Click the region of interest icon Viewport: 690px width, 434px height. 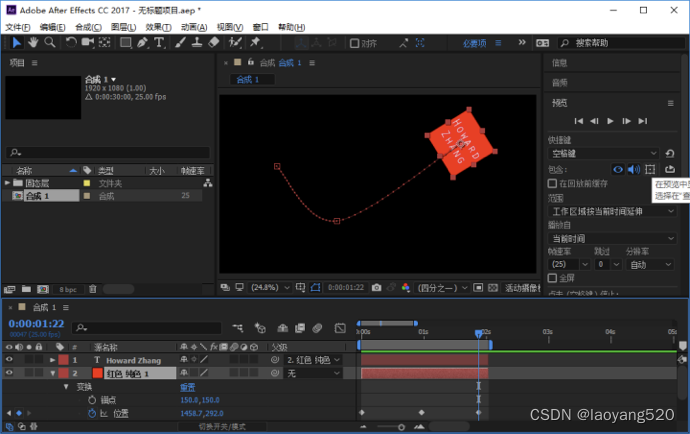[x=478, y=287]
